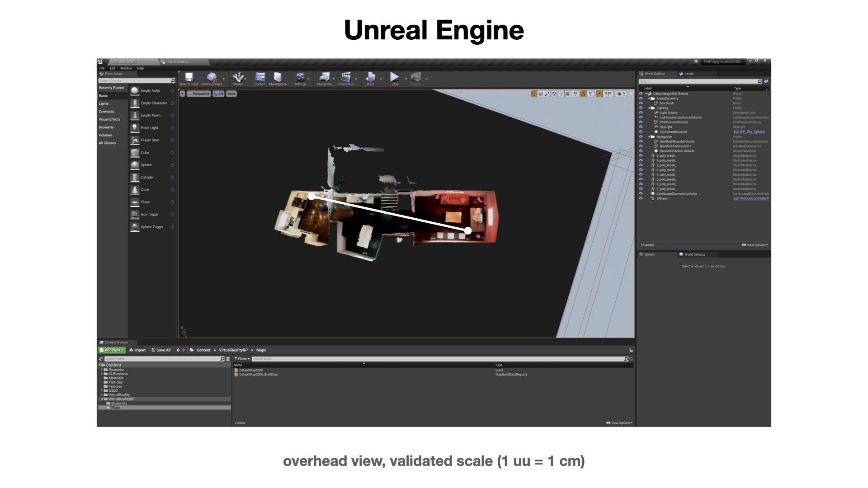The width and height of the screenshot is (868, 488).
Task: Expand the Geometry folder in Content tree
Action: (x=102, y=370)
